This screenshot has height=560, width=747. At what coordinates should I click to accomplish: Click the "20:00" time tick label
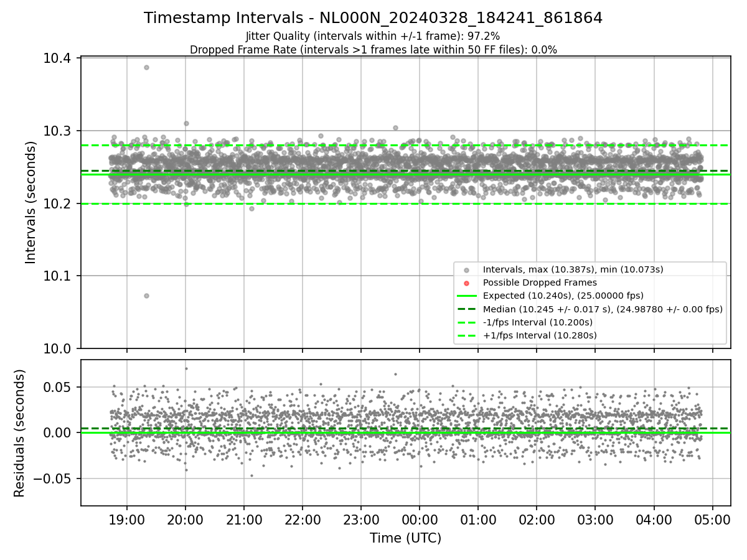click(186, 520)
